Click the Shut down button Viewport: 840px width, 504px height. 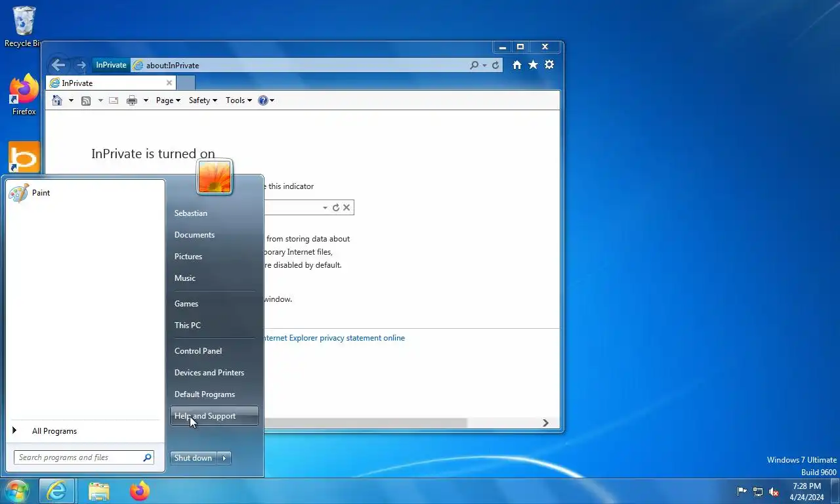[x=194, y=458]
